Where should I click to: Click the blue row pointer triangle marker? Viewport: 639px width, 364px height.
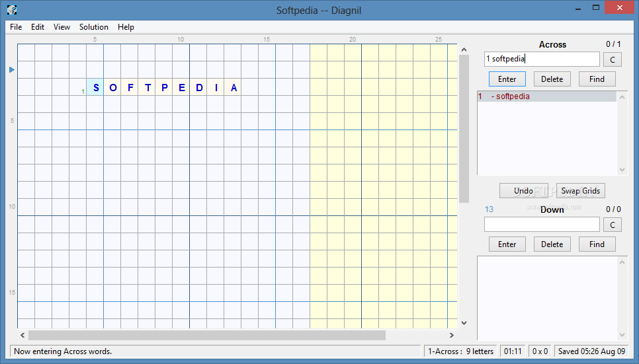click(x=12, y=69)
